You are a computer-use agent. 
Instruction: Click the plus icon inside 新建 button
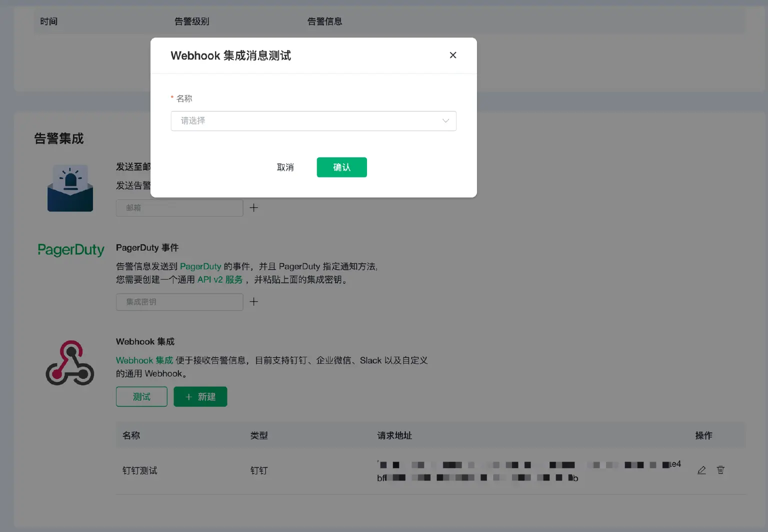coord(188,397)
